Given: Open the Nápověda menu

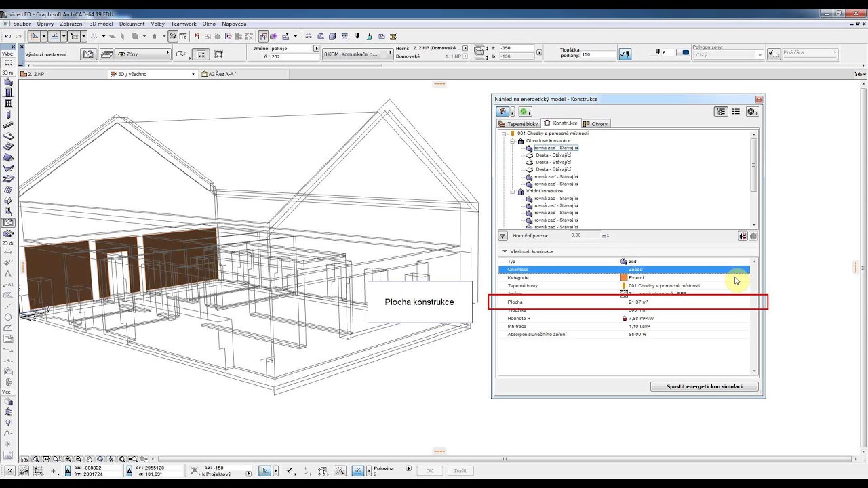Looking at the screenshot, I should [234, 24].
